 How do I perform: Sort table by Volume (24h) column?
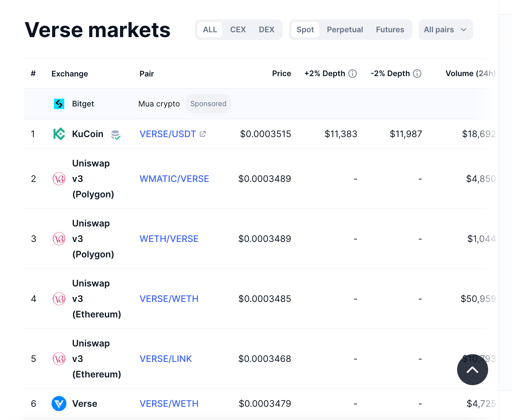tap(470, 74)
